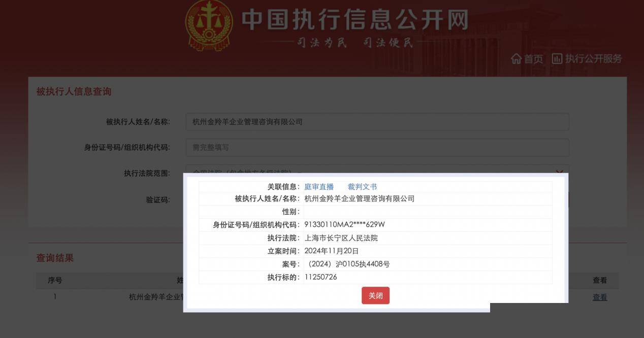Click the 首页 house icon
The width and height of the screenshot is (644, 338).
(516, 59)
